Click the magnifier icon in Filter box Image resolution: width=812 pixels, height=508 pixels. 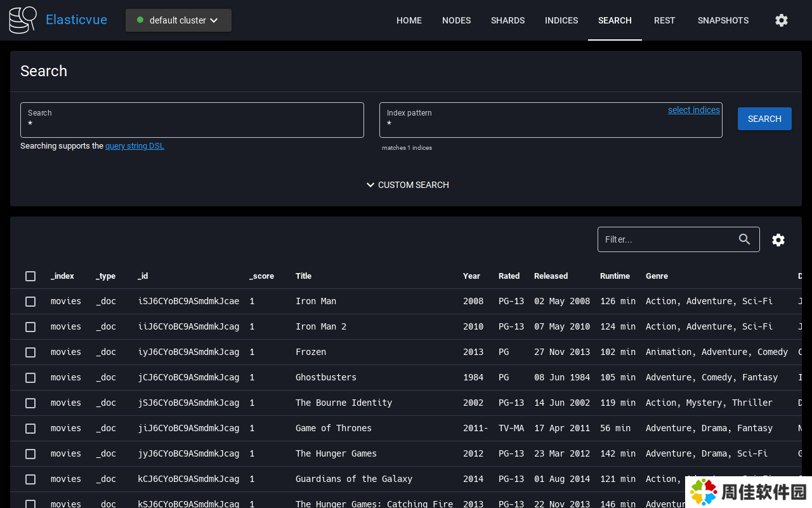click(x=745, y=239)
